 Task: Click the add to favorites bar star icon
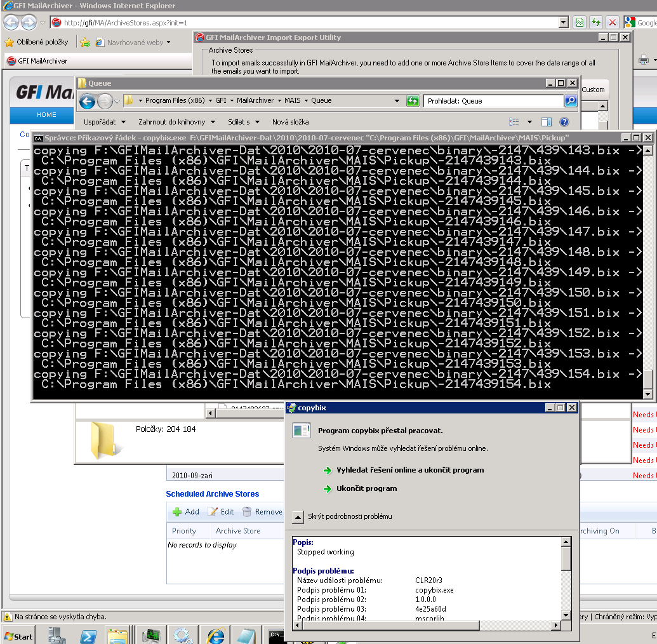pos(85,43)
